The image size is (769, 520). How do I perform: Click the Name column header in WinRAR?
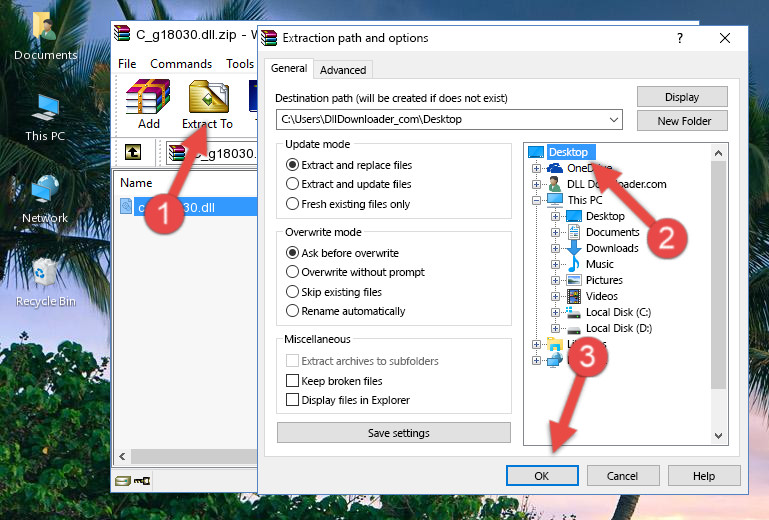point(136,183)
